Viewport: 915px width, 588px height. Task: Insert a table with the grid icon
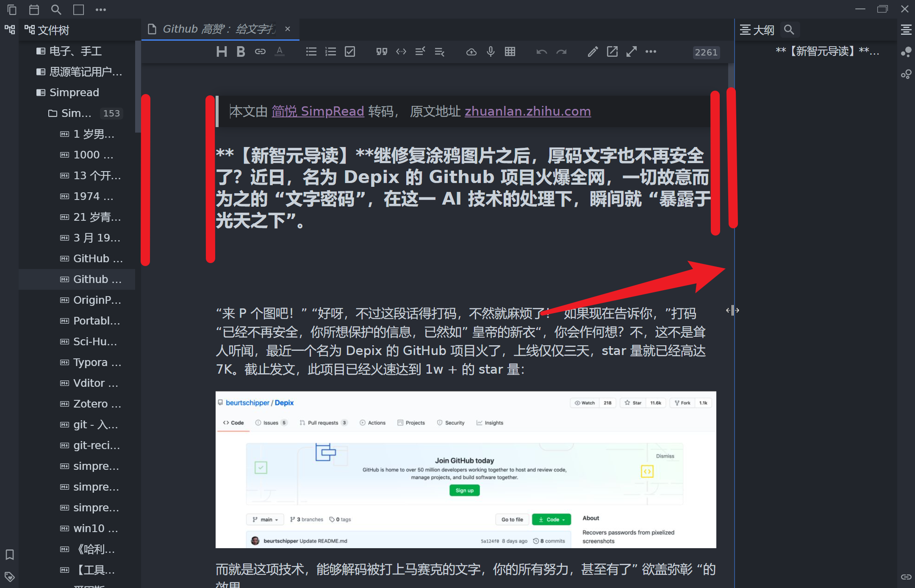pyautogui.click(x=510, y=52)
